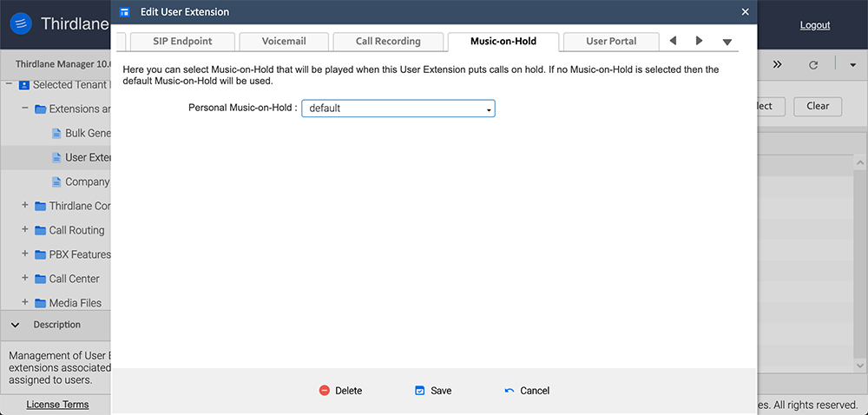868x415 pixels.
Task: Close the Edit User Extension dialog
Action: [x=745, y=11]
